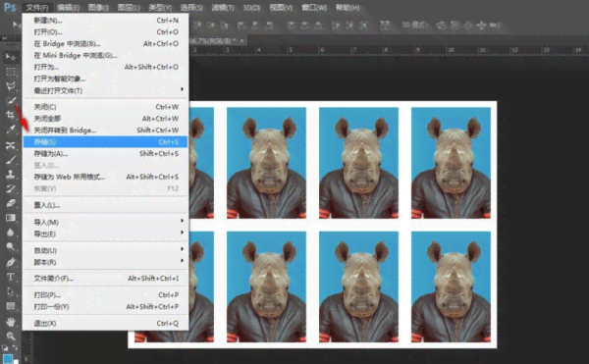Choose 打印一份(Y) menu entry
589x364 pixels.
(x=106, y=306)
